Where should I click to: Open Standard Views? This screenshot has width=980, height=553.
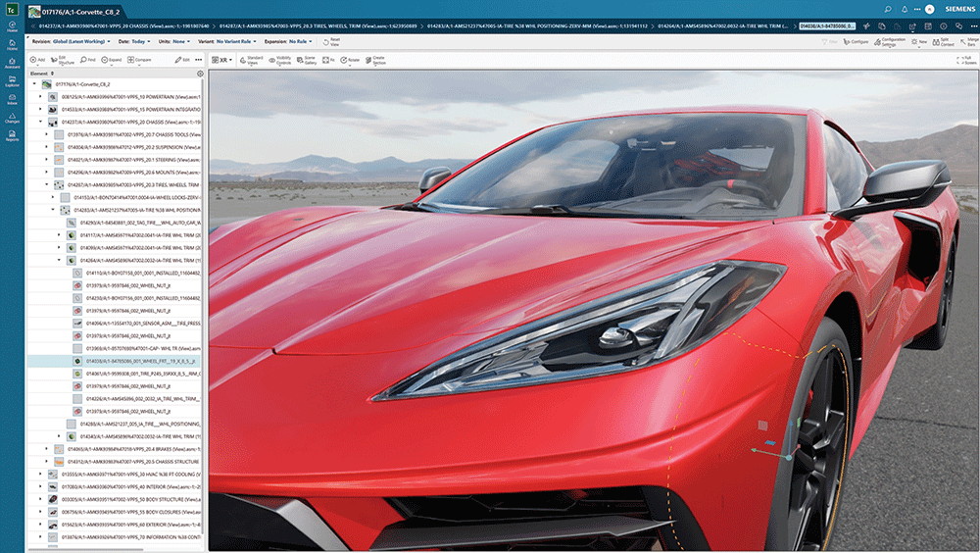252,60
